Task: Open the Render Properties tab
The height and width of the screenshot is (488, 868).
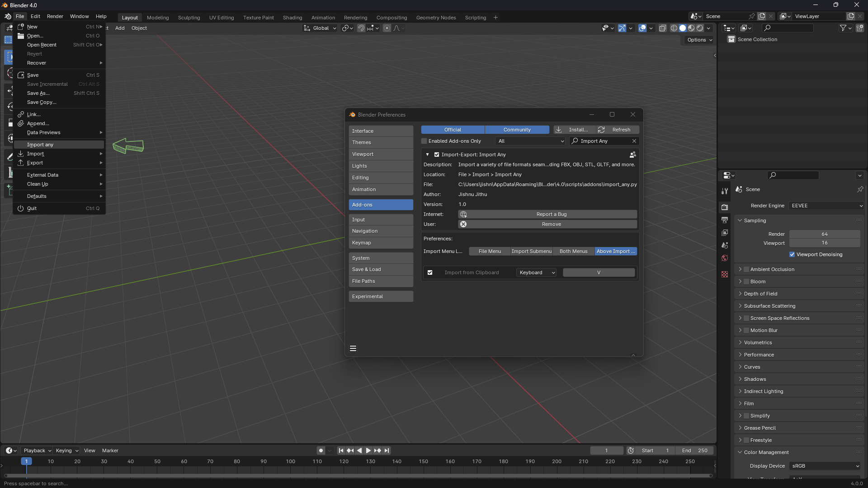Action: (x=725, y=207)
